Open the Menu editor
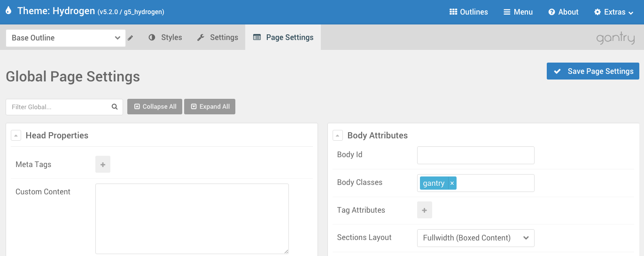Screen dimensions: 644x256 click(x=518, y=12)
